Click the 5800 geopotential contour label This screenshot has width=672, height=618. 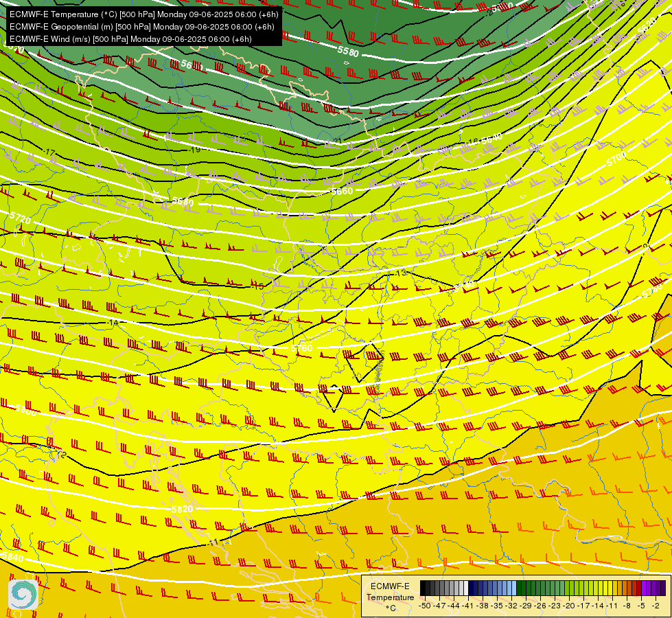pos(26,410)
